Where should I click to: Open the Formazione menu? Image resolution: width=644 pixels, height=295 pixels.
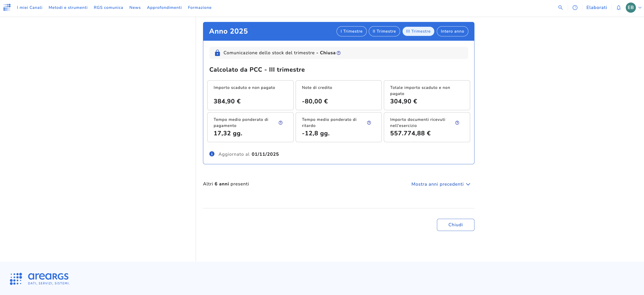pos(199,7)
